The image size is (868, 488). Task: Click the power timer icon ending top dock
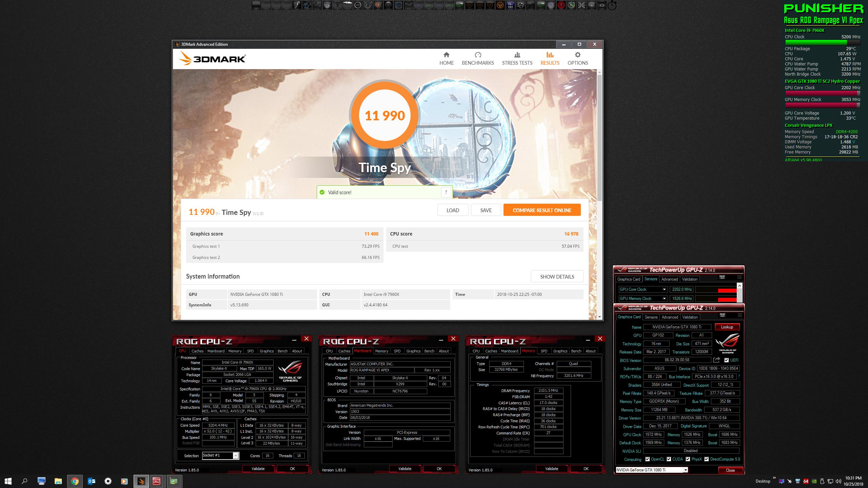[612, 5]
